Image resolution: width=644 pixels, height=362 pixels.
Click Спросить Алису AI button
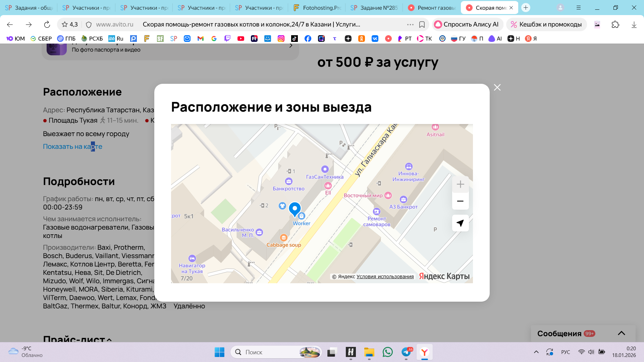(x=466, y=24)
